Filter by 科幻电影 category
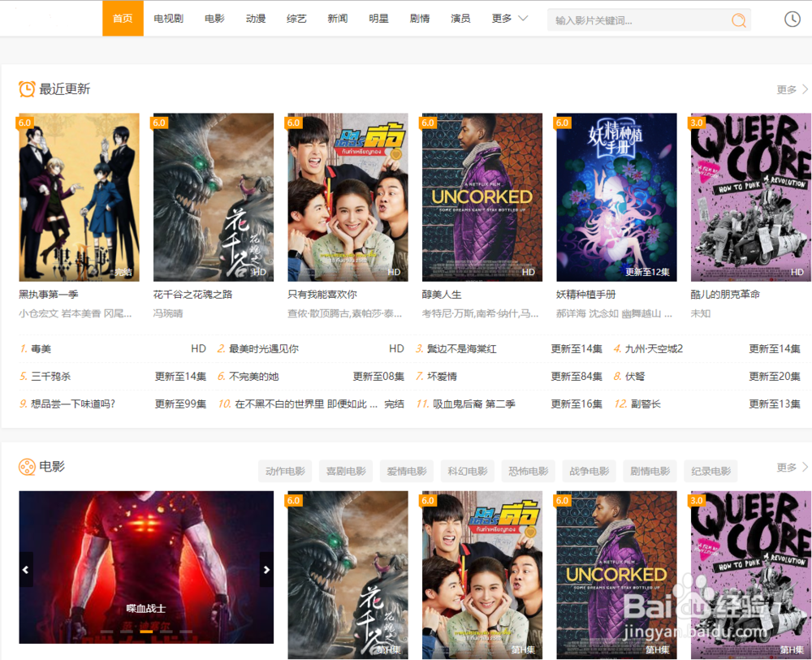This screenshot has width=812, height=660. 468,471
